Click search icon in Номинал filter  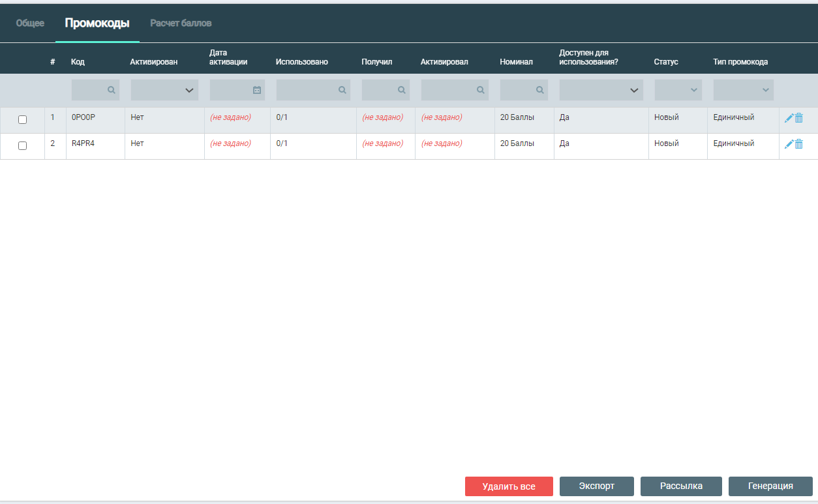point(539,90)
